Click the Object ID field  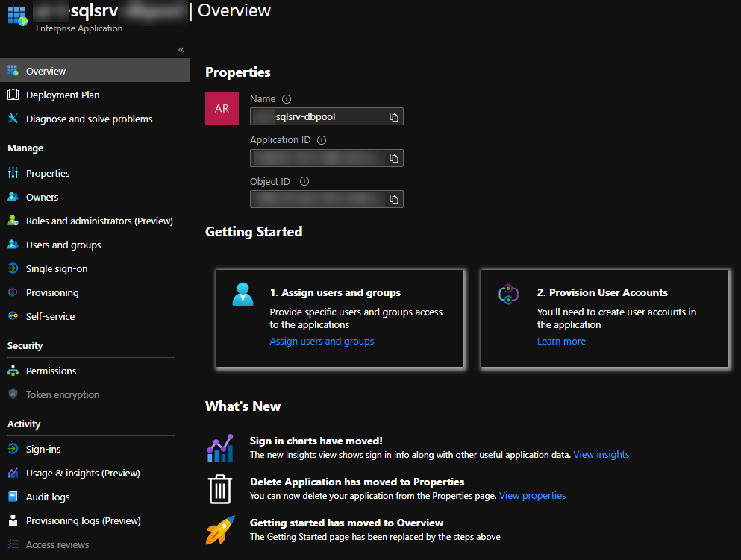327,199
